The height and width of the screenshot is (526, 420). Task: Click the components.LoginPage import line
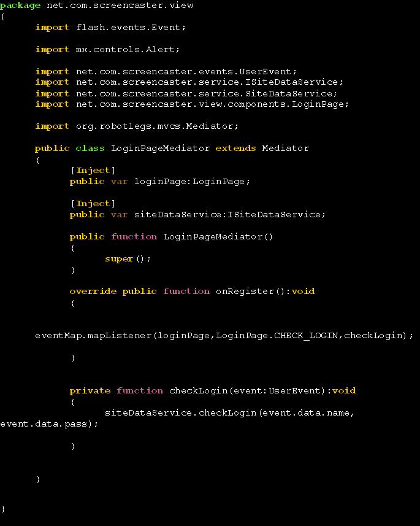pos(192,104)
